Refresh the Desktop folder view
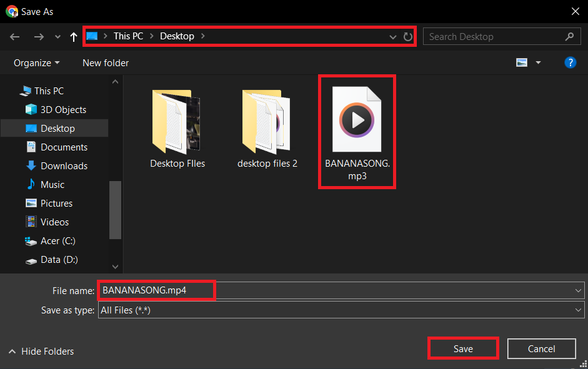The image size is (588, 369). coord(408,36)
